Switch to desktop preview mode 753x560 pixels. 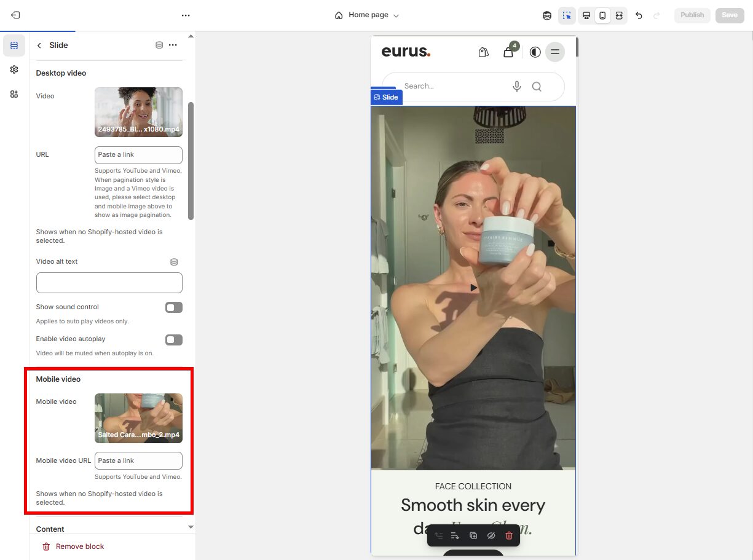(586, 15)
